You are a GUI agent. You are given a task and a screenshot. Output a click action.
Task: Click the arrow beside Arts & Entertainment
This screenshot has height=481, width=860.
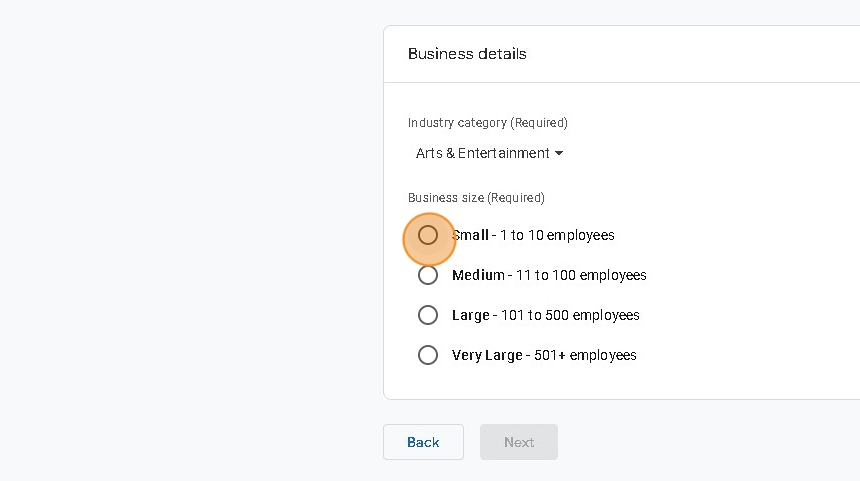coord(559,153)
